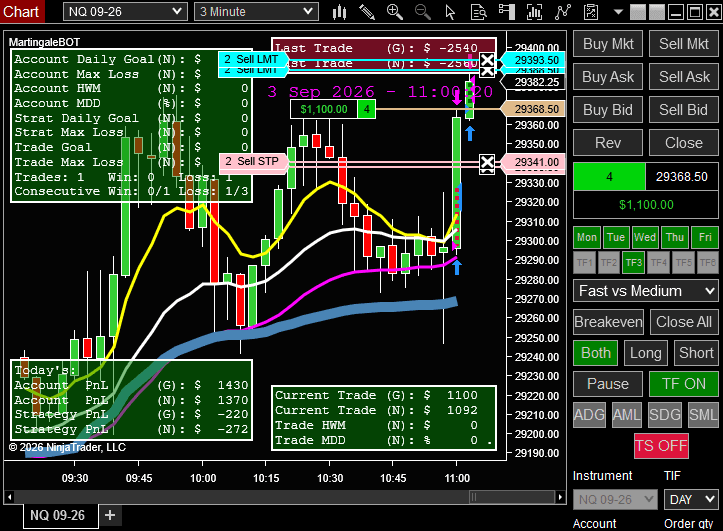Add new chart tab with plus icon
Viewport: 723px width, 531px height.
tap(110, 515)
